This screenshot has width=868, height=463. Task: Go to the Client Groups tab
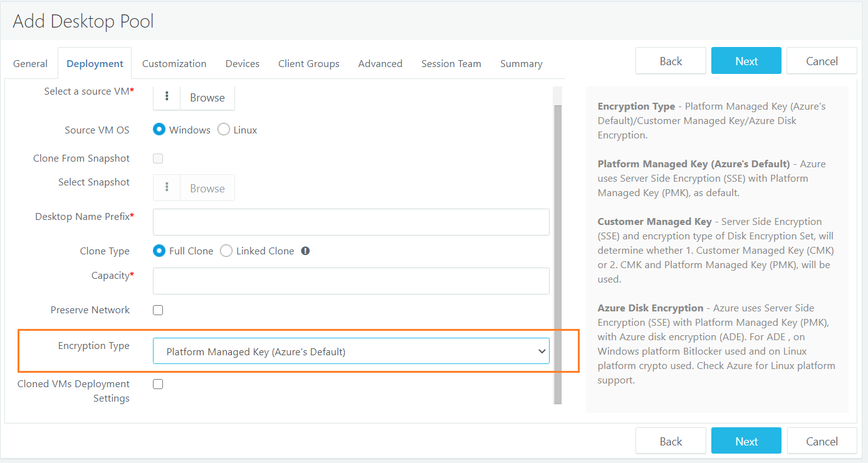click(x=309, y=64)
